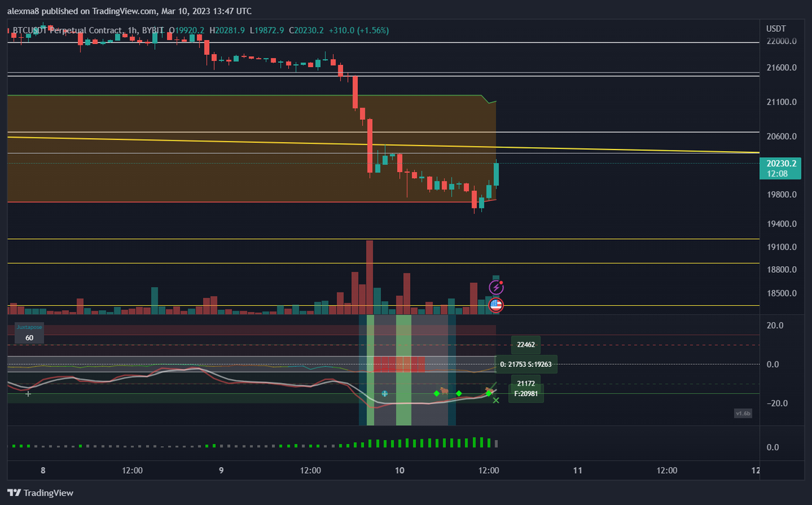Click the change value +310.0 (+1.56%)
Screen dimensions: 812x505
pos(358,30)
